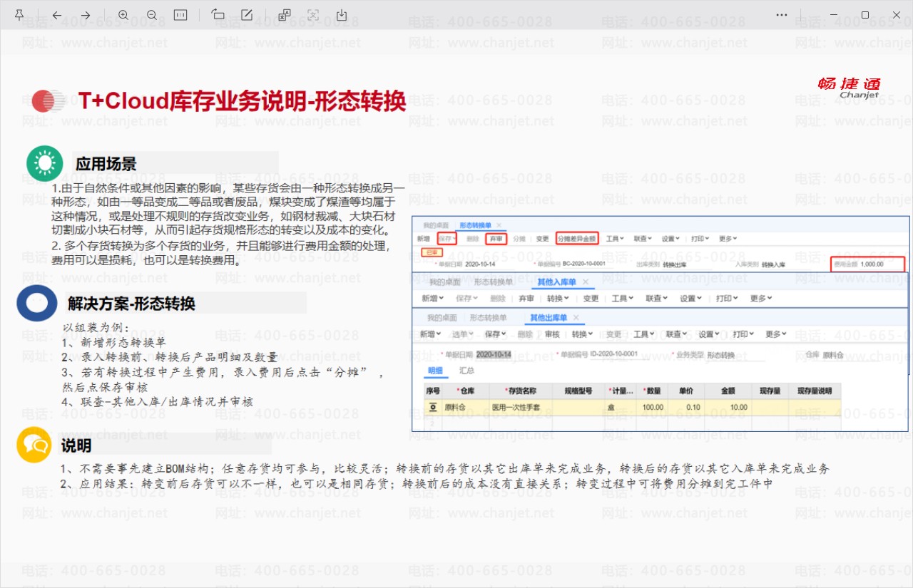
Task: Expand the 打印 dropdown in 其他出库单 toolbar
Action: click(744, 334)
